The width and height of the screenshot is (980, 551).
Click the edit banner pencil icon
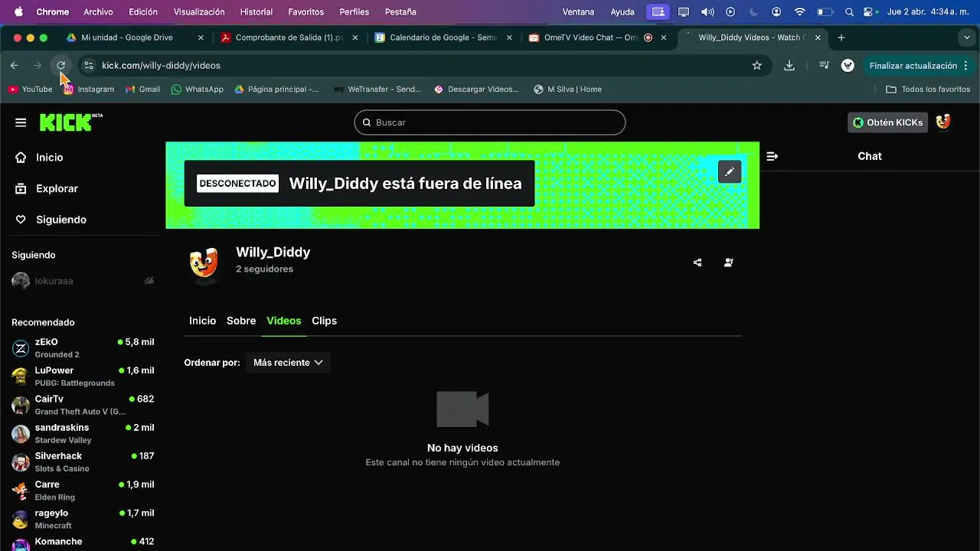[x=729, y=171]
